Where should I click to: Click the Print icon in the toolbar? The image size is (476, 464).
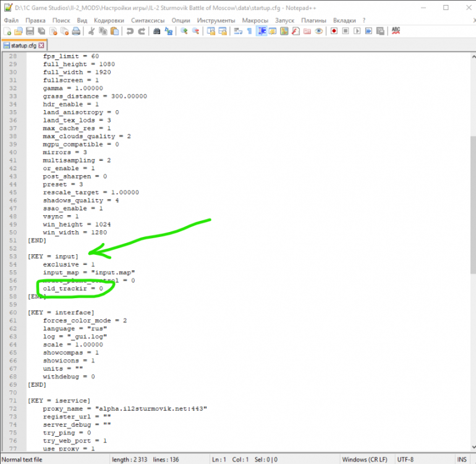(75, 31)
